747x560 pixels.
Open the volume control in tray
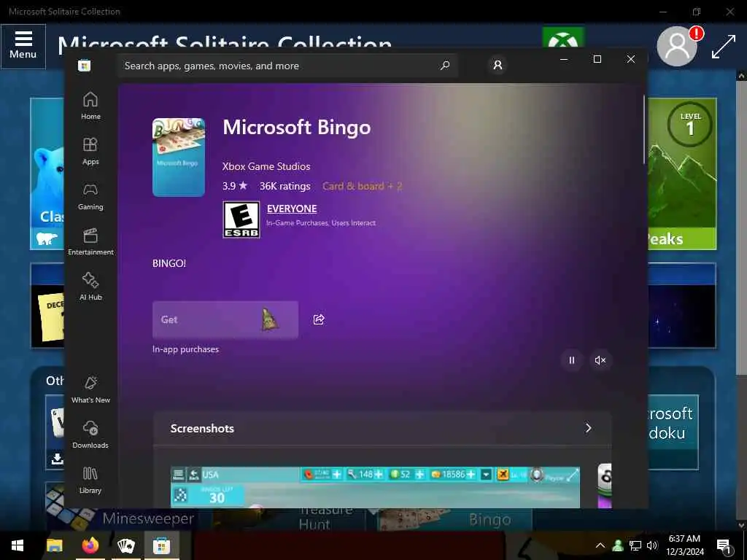point(652,545)
